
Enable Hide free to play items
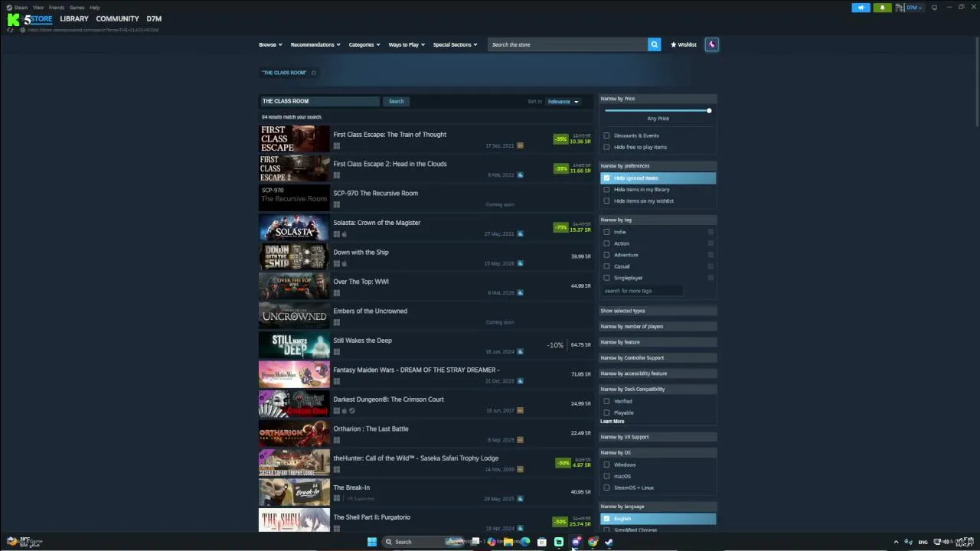[x=606, y=147]
